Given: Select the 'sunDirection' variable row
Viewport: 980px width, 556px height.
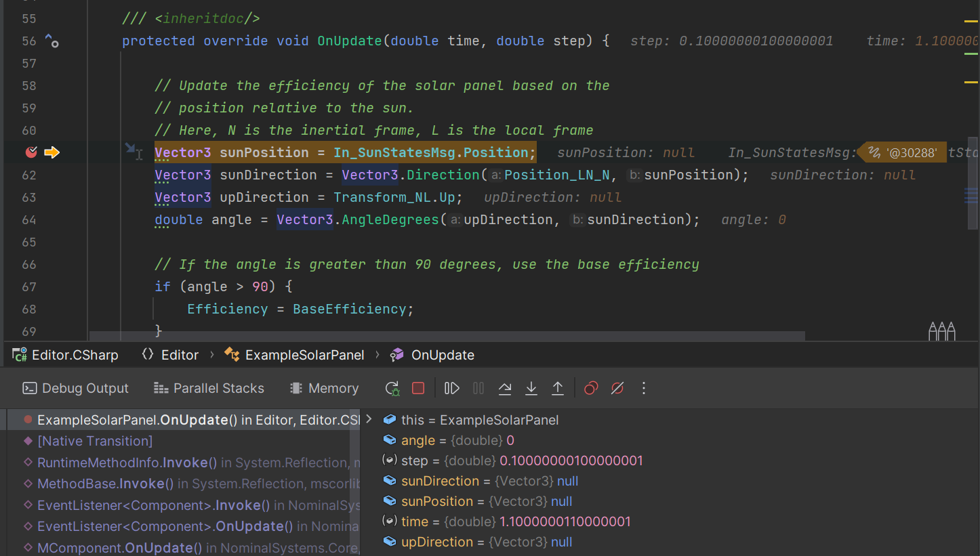Looking at the screenshot, I should tap(670, 481).
